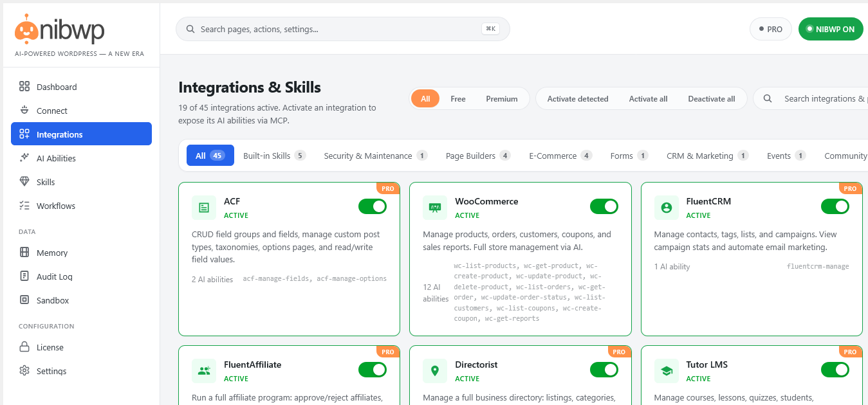Image resolution: width=868 pixels, height=405 pixels.
Task: Click the top Search pages, actions, settings field
Action: (343, 29)
